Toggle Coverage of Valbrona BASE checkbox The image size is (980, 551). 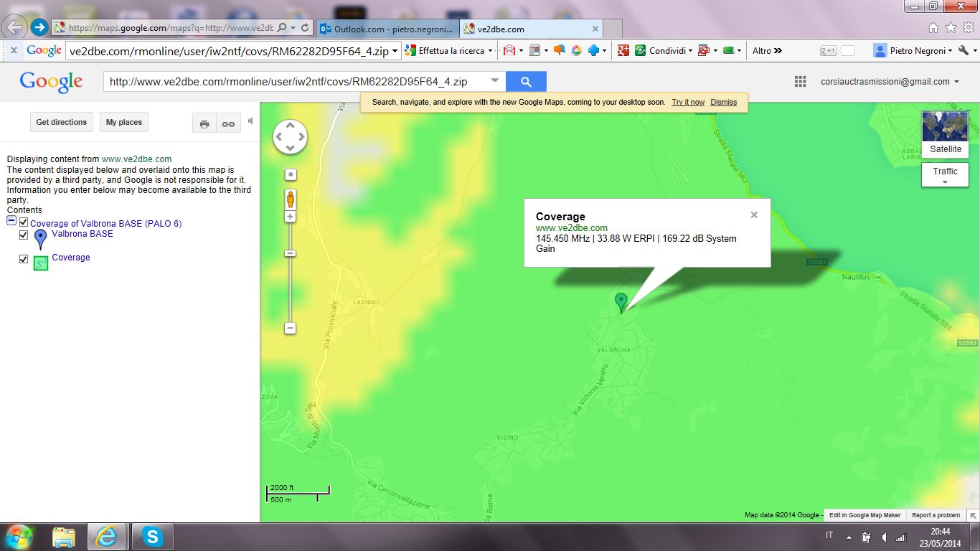tap(24, 222)
